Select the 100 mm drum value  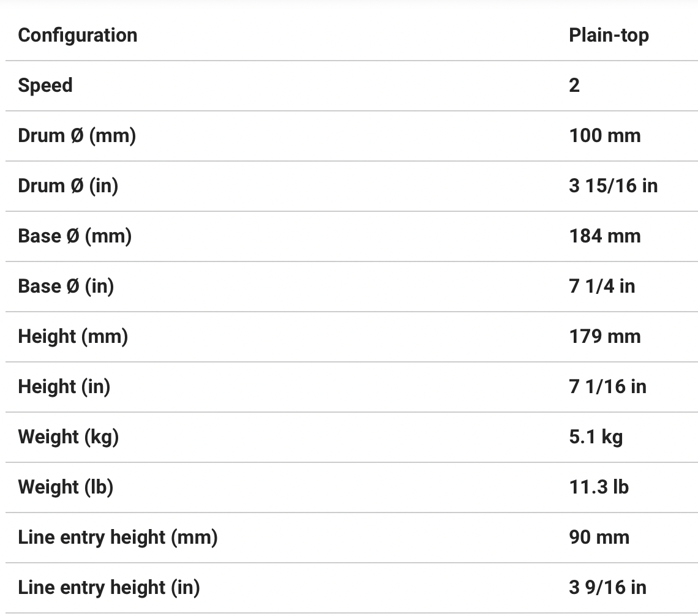pos(605,136)
